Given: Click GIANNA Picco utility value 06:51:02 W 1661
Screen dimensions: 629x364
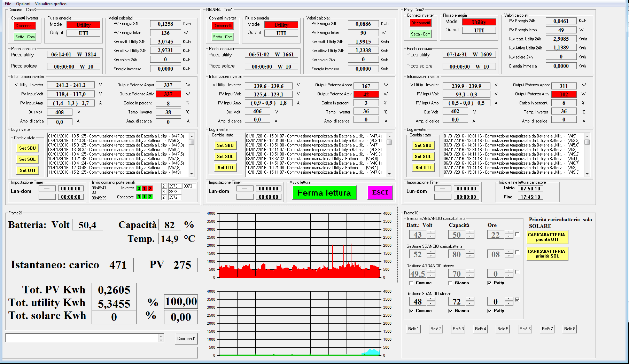Looking at the screenshot, I should [x=272, y=54].
